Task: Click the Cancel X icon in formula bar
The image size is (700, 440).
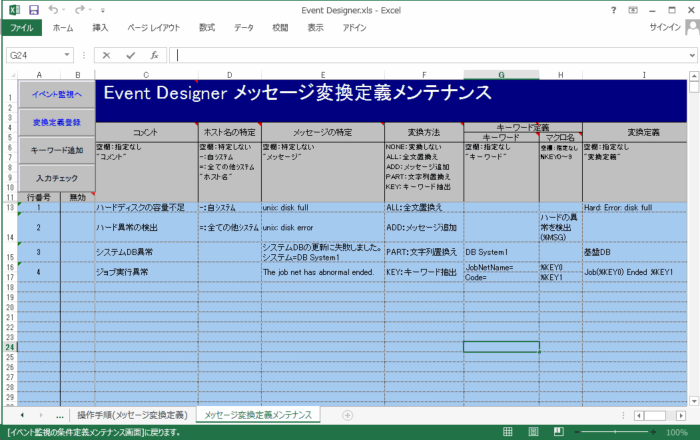Action: coord(106,55)
